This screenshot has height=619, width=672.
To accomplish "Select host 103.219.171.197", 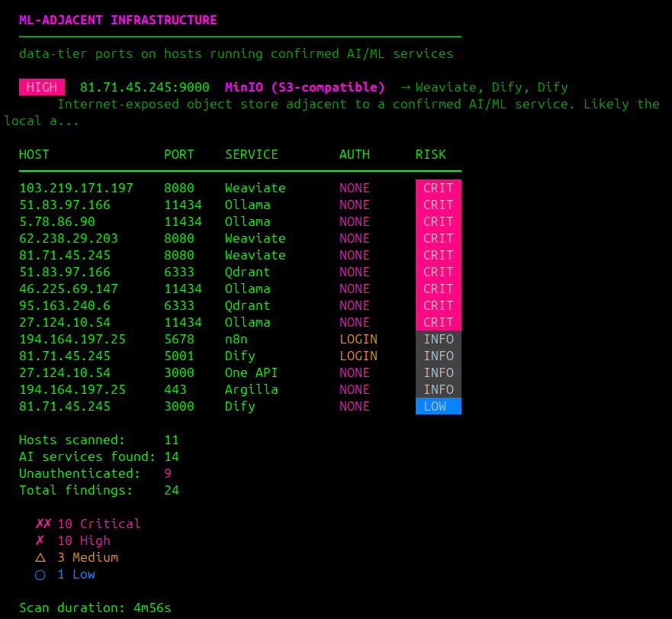I will (76, 188).
